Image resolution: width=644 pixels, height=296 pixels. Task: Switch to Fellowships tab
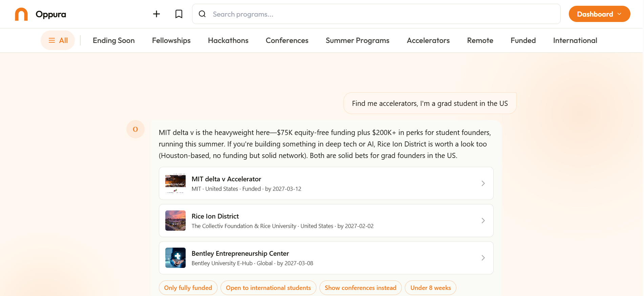click(171, 41)
